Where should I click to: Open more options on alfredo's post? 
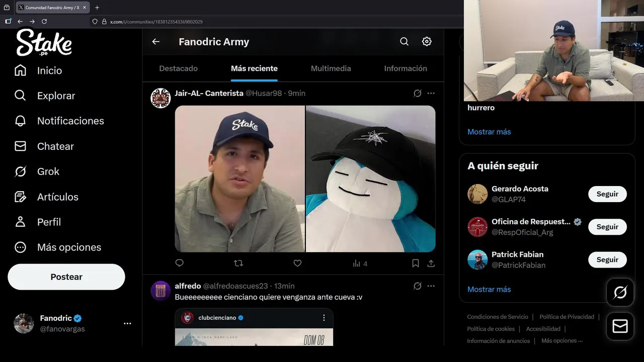(431, 286)
